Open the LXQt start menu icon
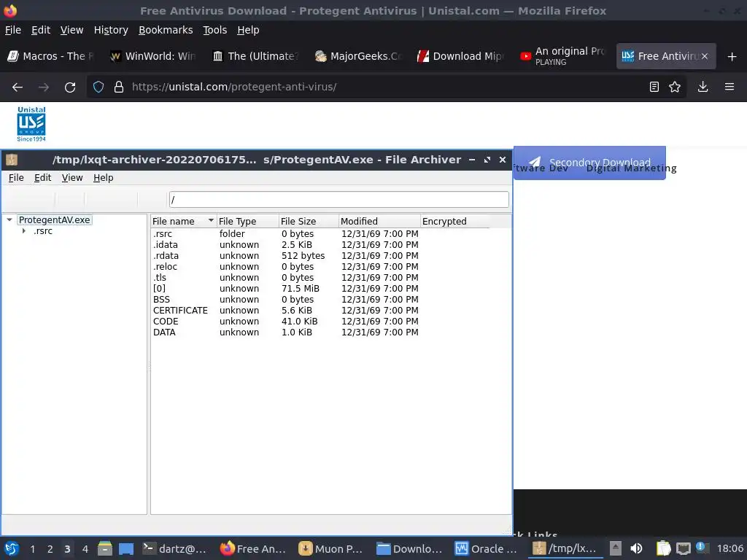Screen dimensions: 747x560 click(x=12, y=548)
